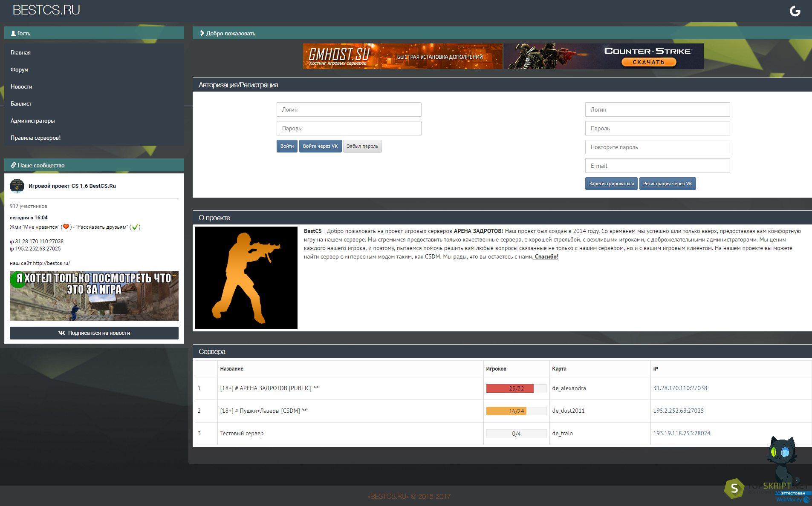Open the Новости menu item
Image resolution: width=812 pixels, height=506 pixels.
(x=21, y=86)
